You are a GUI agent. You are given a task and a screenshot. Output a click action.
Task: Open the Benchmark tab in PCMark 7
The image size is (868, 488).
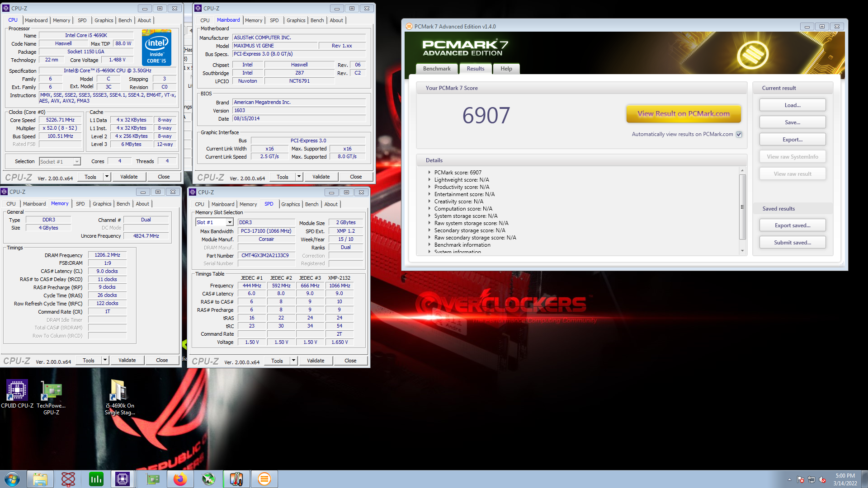coord(437,69)
